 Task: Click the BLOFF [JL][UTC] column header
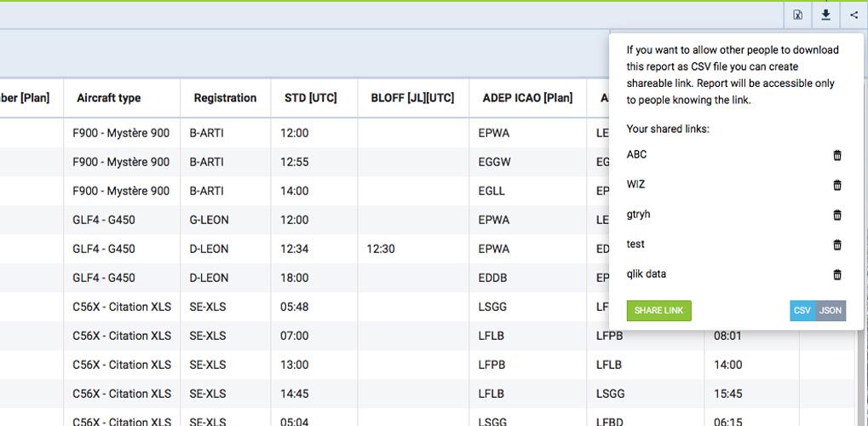click(412, 98)
